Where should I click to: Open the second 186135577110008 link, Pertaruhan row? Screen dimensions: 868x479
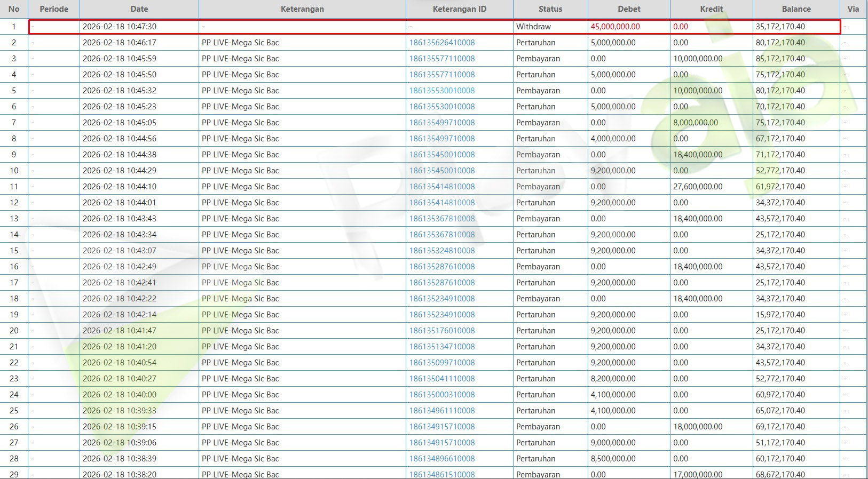[441, 75]
